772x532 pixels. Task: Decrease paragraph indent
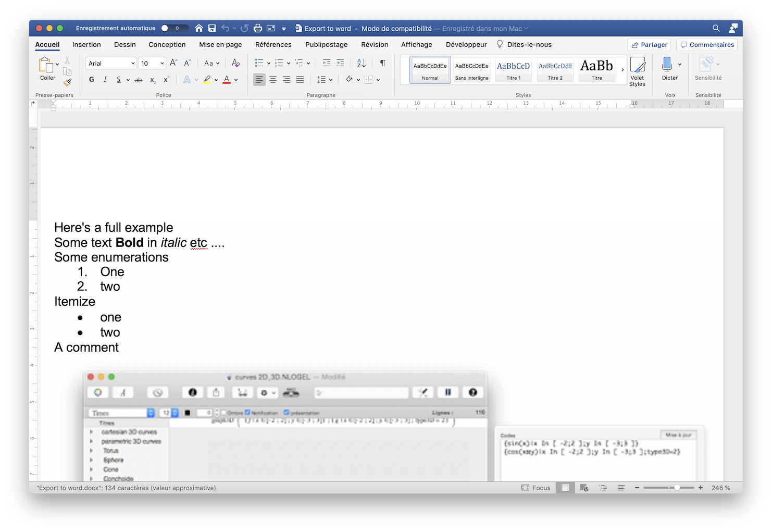pyautogui.click(x=327, y=63)
